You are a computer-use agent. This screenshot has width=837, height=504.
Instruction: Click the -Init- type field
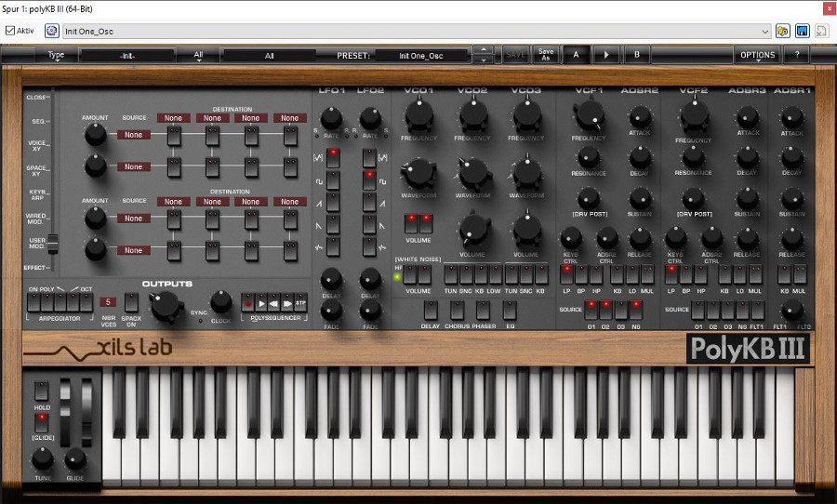pos(127,56)
